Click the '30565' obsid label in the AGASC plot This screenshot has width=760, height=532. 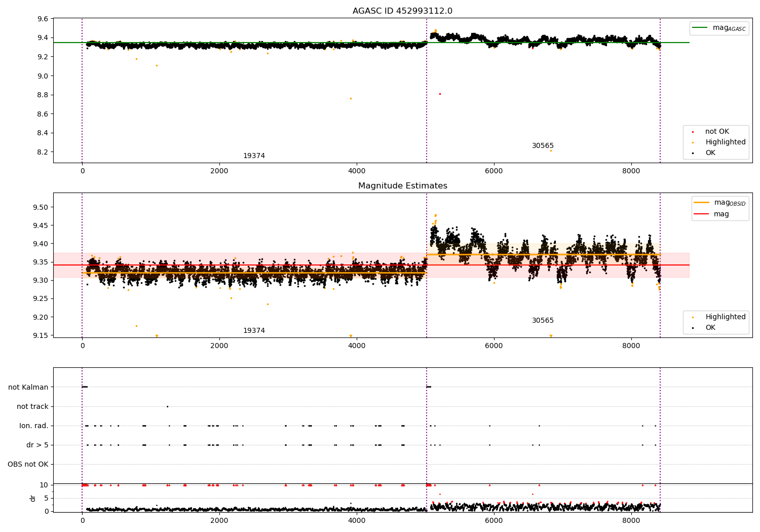point(543,146)
